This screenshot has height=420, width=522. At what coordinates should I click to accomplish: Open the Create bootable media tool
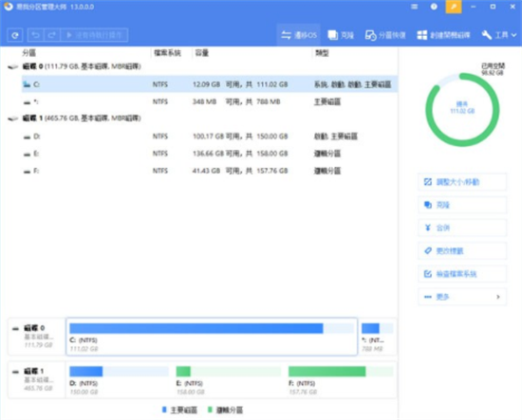[443, 35]
